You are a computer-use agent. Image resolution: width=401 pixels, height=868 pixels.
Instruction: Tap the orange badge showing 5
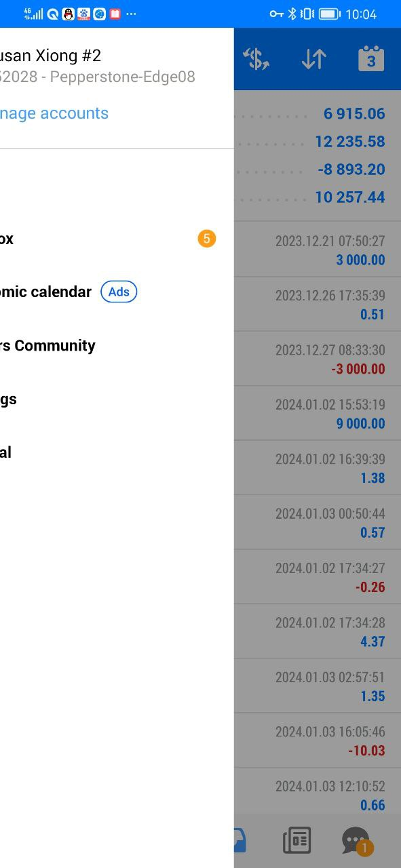pos(207,239)
